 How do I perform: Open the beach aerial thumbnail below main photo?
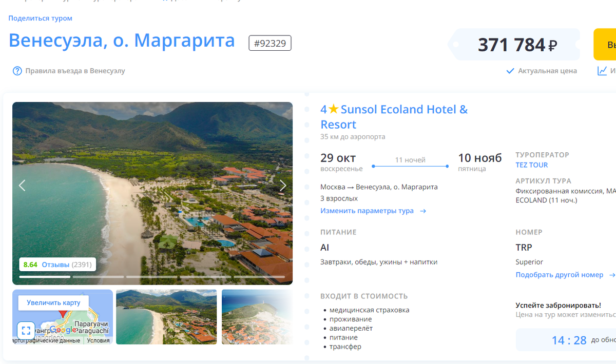[x=166, y=317]
